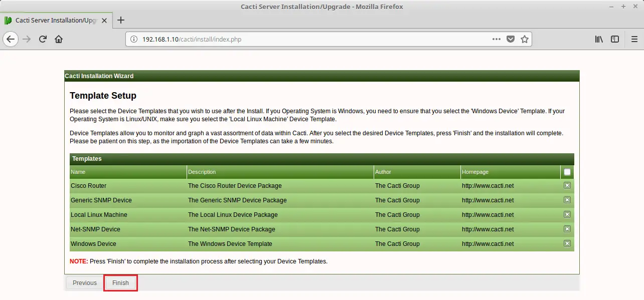Open the Firefox Library menu

tap(599, 39)
